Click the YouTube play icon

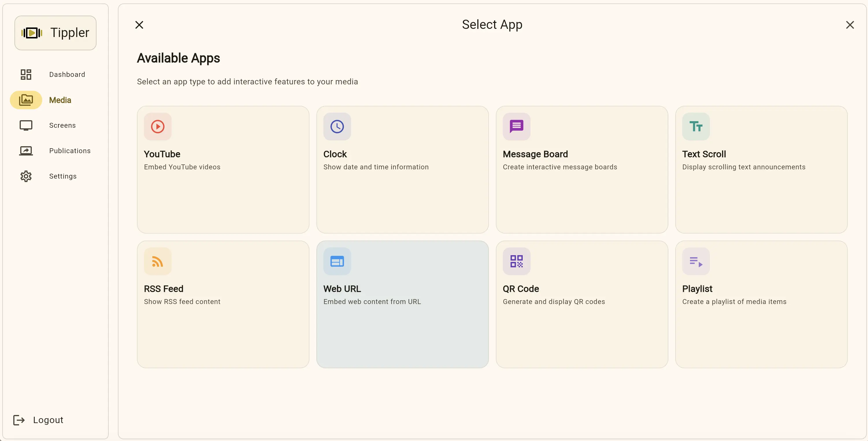point(158,126)
